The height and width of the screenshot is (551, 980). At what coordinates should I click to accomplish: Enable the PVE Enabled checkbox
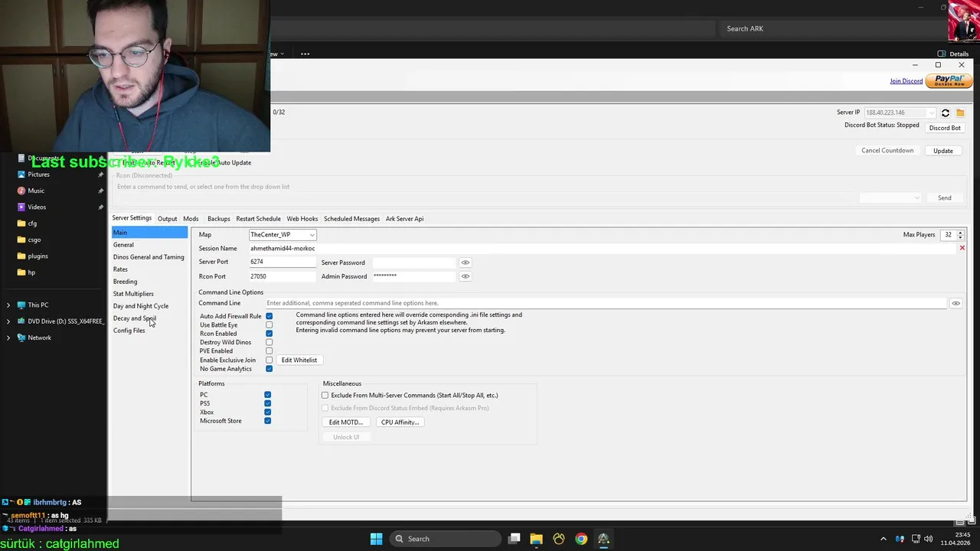coord(269,351)
